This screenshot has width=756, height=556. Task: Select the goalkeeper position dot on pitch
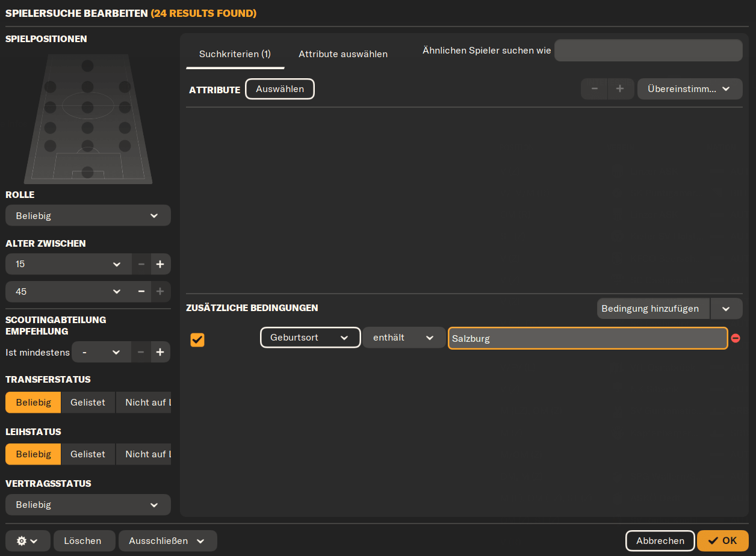tap(88, 172)
